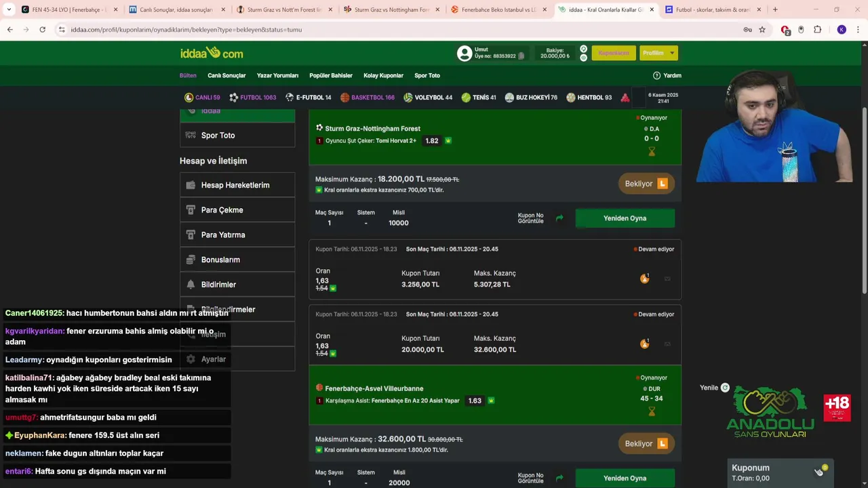Open Canlı Sonuçlar menu

click(226, 75)
